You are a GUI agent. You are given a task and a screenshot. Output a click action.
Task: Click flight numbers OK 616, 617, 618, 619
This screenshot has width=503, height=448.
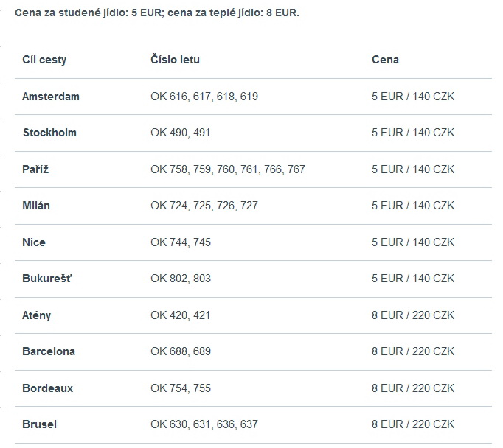(204, 97)
